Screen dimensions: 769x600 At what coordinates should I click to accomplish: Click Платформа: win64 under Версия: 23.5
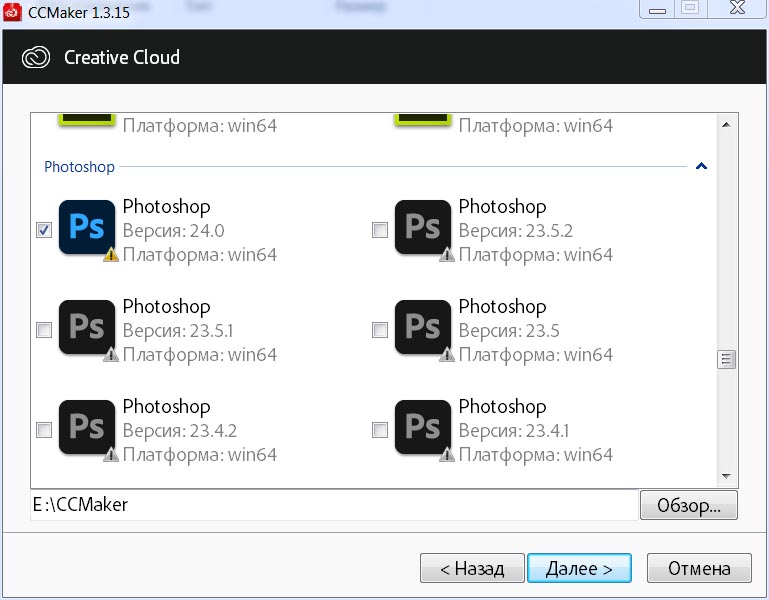pos(536,355)
